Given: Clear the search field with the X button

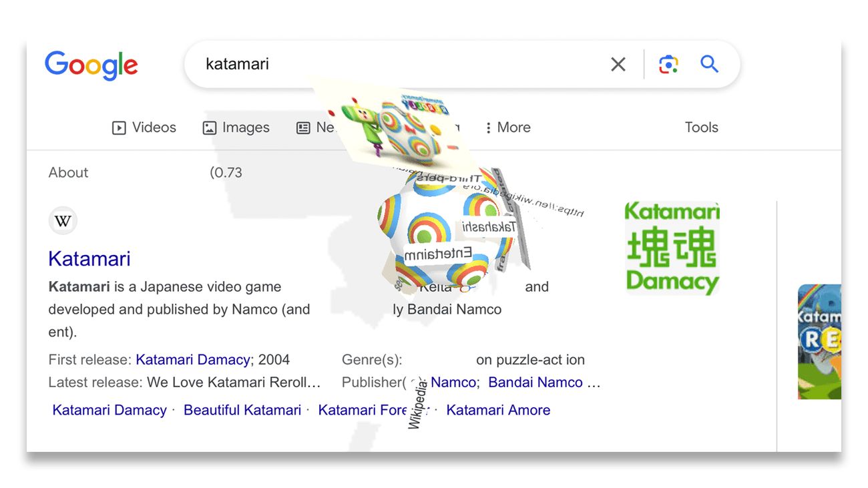Looking at the screenshot, I should [x=618, y=64].
